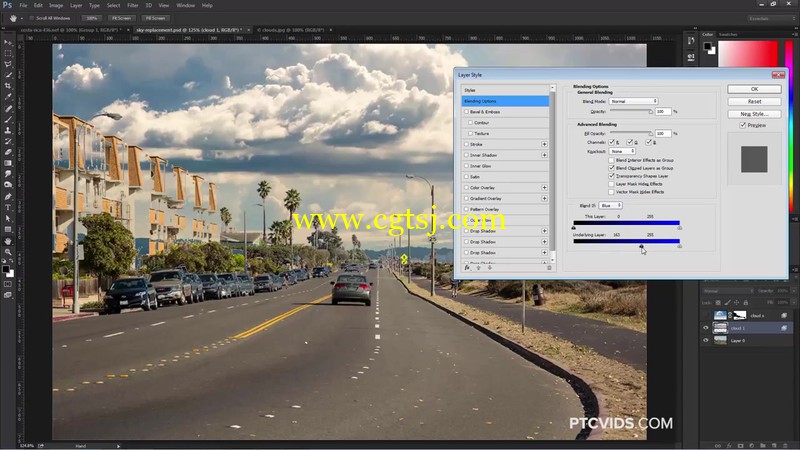Open the Filter menu
This screenshot has height=450, width=800.
133,5
